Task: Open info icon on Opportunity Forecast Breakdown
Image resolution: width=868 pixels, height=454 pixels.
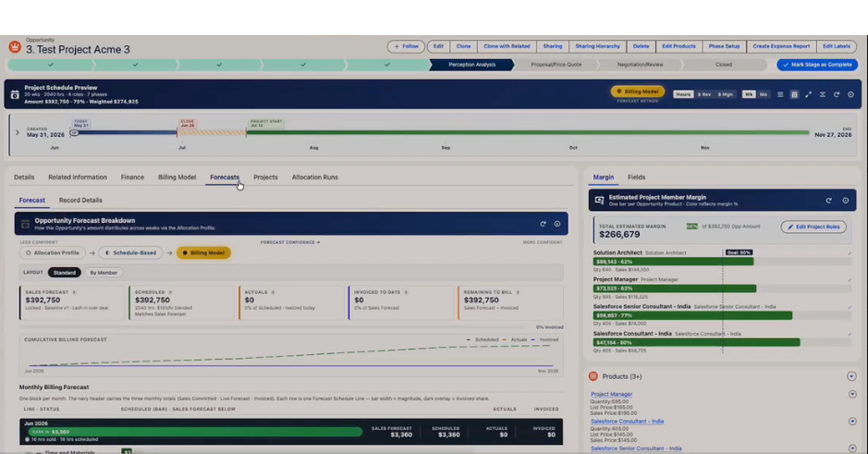Action: pos(557,224)
